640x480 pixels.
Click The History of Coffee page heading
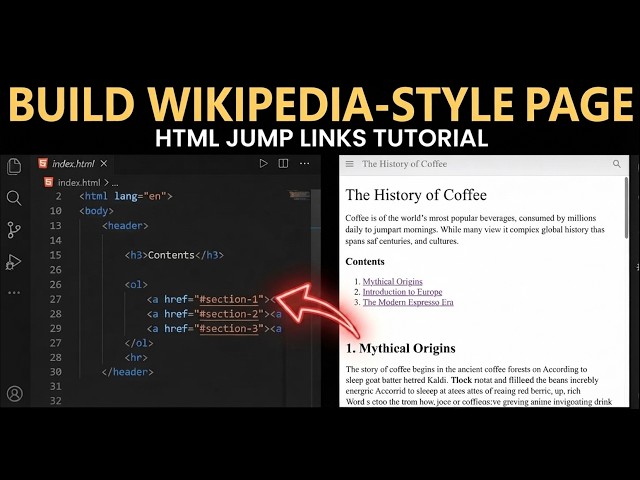point(416,195)
